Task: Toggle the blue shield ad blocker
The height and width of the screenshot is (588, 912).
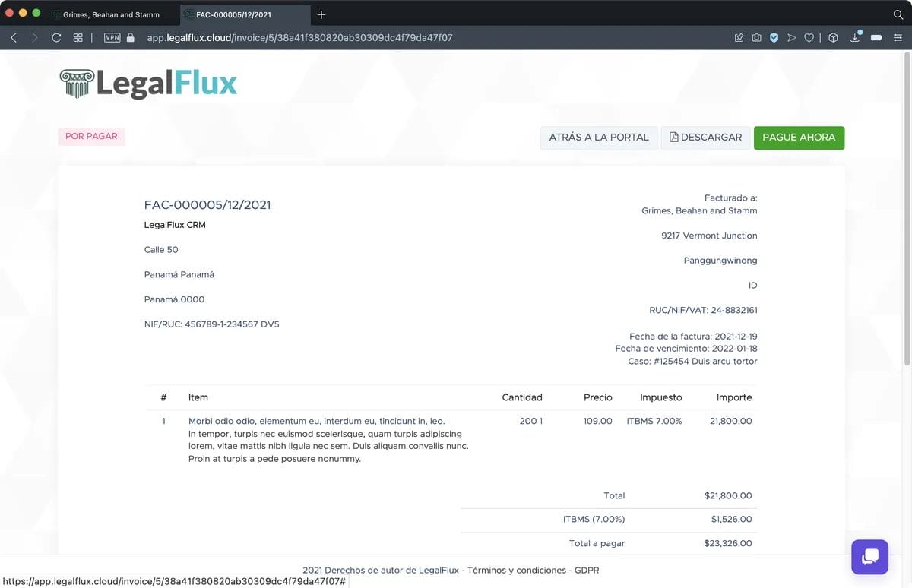Action: (x=774, y=37)
